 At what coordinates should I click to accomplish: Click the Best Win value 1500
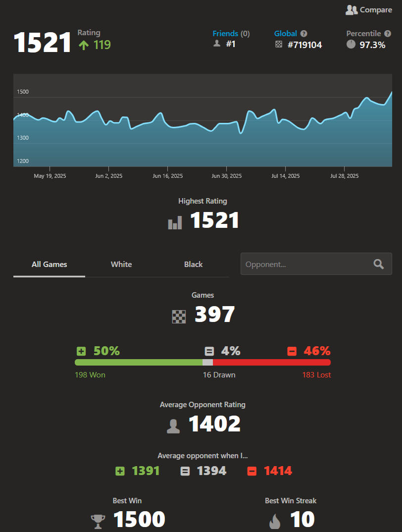coord(139,519)
